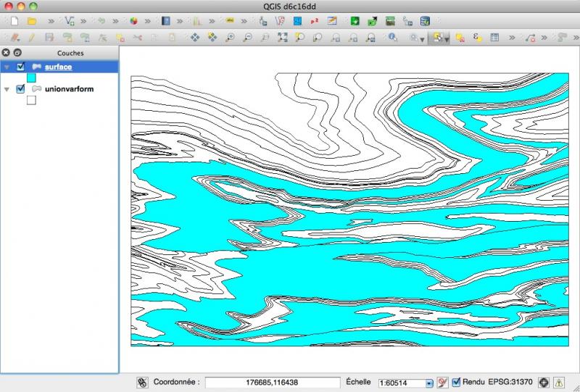Open an existing project with the folder icon
The width and height of the screenshot is (580, 392).
tap(32, 21)
